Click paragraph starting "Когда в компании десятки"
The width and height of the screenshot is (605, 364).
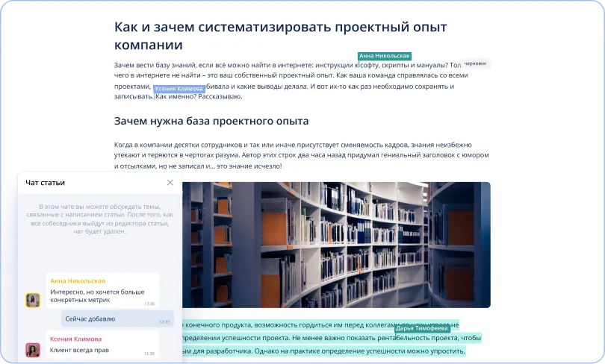click(x=301, y=155)
